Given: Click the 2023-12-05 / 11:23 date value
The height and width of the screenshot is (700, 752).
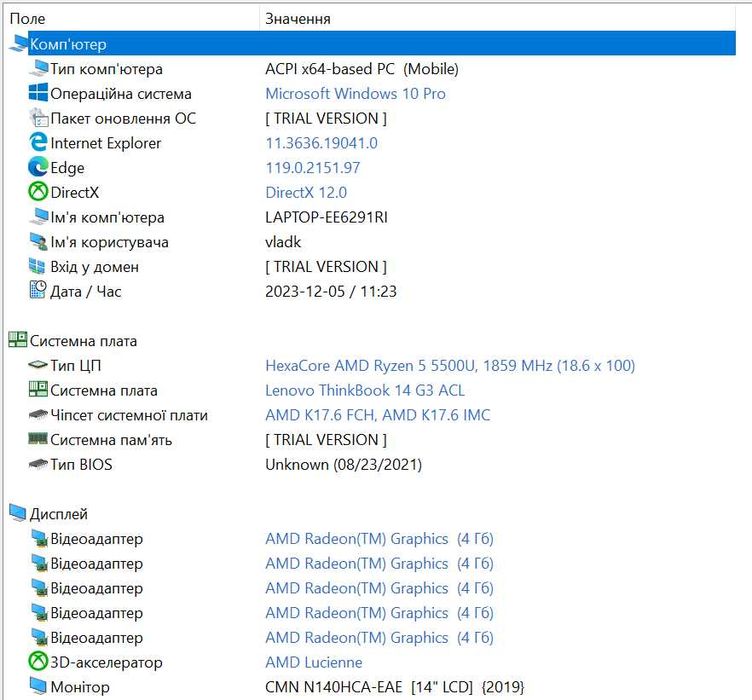Looking at the screenshot, I should coord(331,292).
